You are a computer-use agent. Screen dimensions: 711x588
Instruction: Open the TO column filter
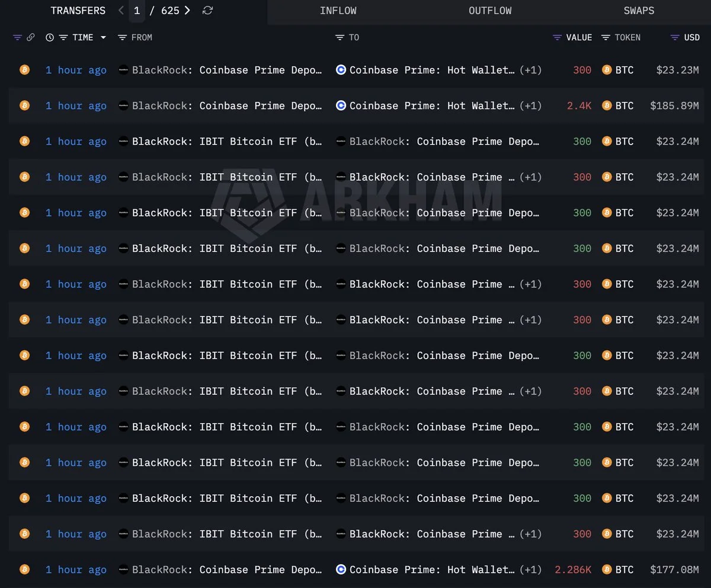pos(340,37)
